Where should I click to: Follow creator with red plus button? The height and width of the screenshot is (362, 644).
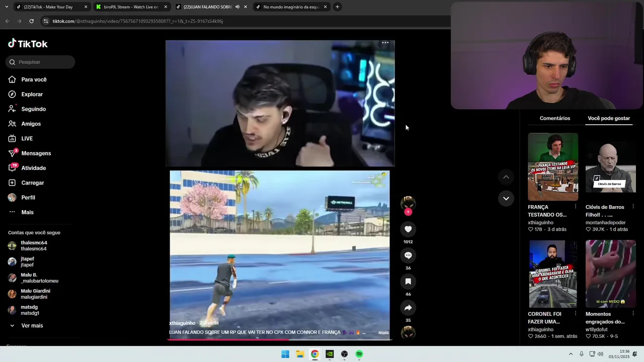tap(408, 212)
